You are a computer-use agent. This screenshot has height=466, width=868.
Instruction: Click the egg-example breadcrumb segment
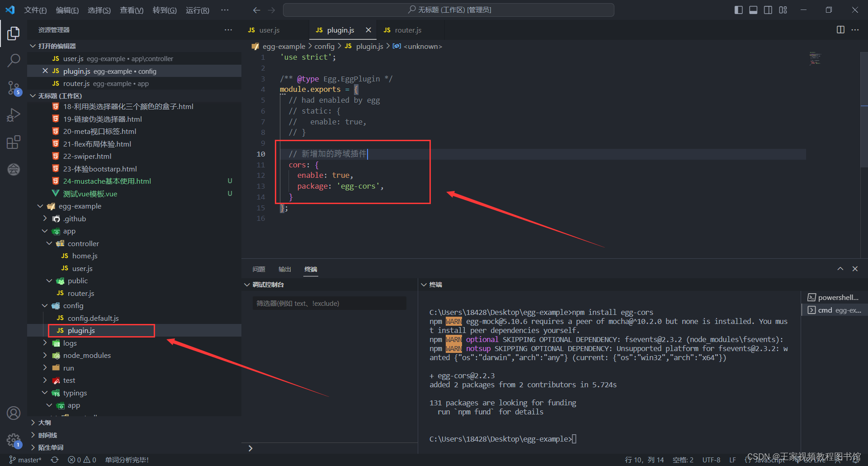284,47
